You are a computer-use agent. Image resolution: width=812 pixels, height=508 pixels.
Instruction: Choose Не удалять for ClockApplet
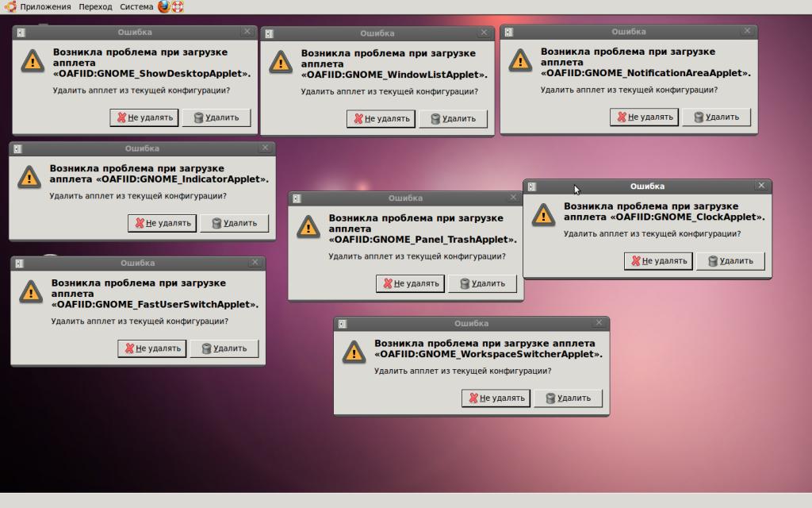[x=658, y=260]
